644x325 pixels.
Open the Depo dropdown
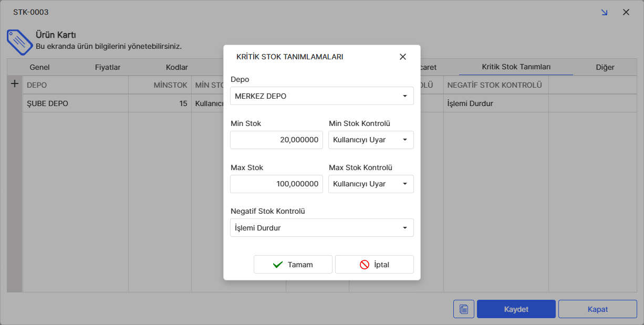pos(321,96)
